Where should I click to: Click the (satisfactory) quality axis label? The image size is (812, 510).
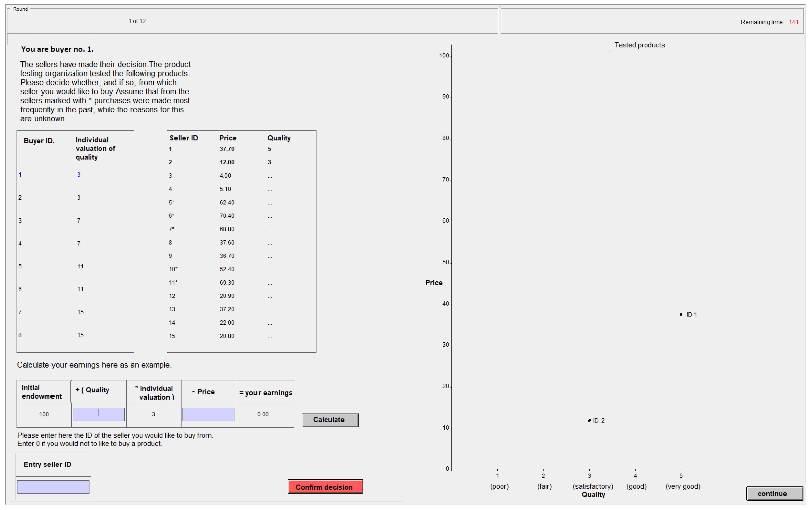point(593,486)
